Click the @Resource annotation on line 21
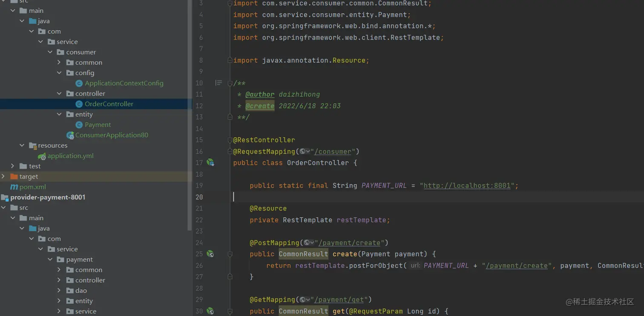644x316 pixels. pyautogui.click(x=268, y=209)
